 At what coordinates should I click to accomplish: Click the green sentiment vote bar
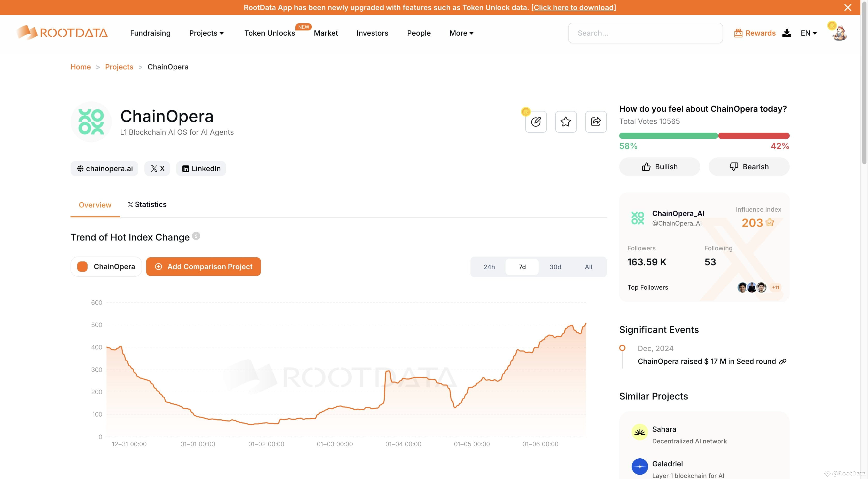(x=668, y=136)
